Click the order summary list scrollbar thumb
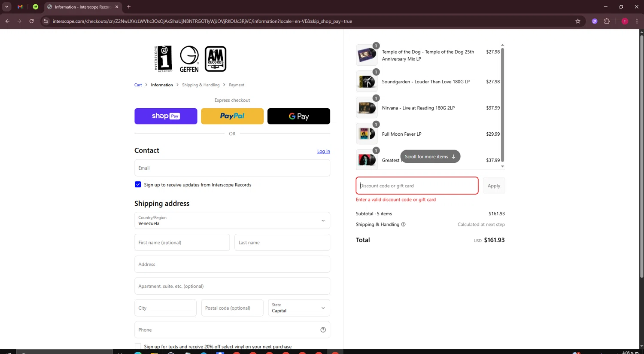The width and height of the screenshot is (644, 354). click(502, 105)
